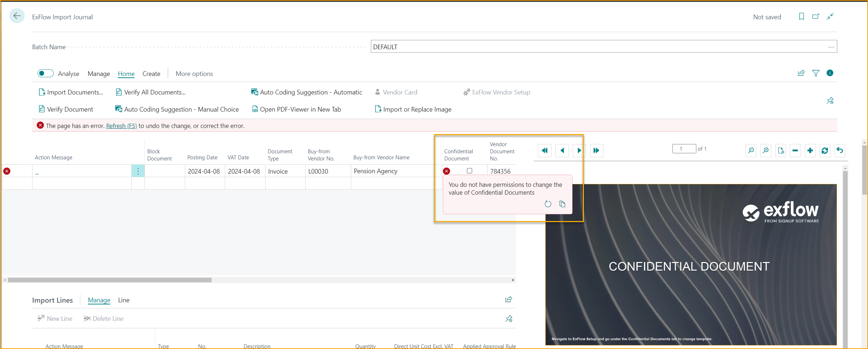Switch to the Manage tab
The image size is (868, 349).
pos(99,74)
